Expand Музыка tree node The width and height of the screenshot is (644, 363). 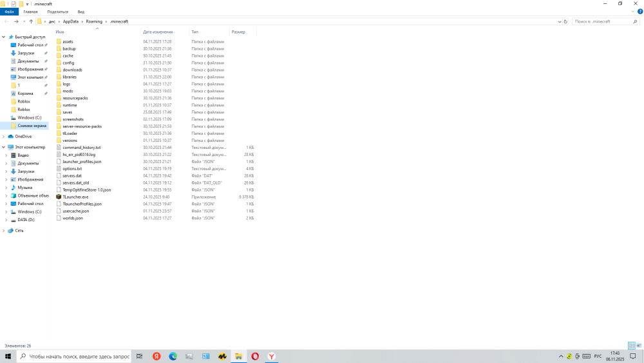pyautogui.click(x=6, y=188)
